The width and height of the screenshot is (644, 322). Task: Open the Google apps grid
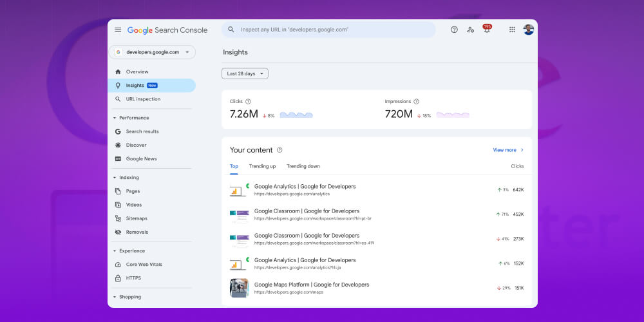click(x=512, y=30)
